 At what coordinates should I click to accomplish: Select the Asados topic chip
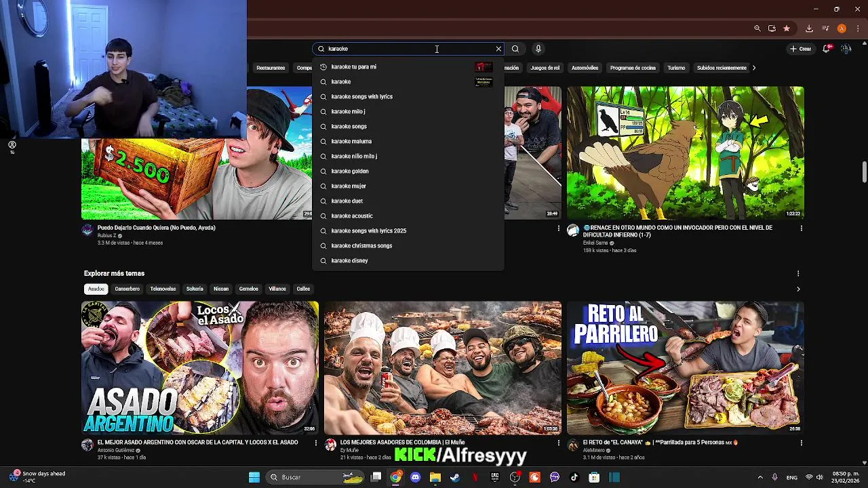click(96, 289)
